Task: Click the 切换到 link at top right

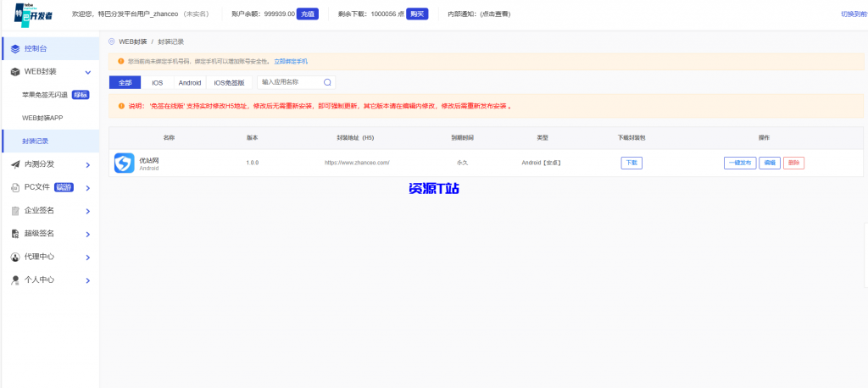Action: coord(854,14)
